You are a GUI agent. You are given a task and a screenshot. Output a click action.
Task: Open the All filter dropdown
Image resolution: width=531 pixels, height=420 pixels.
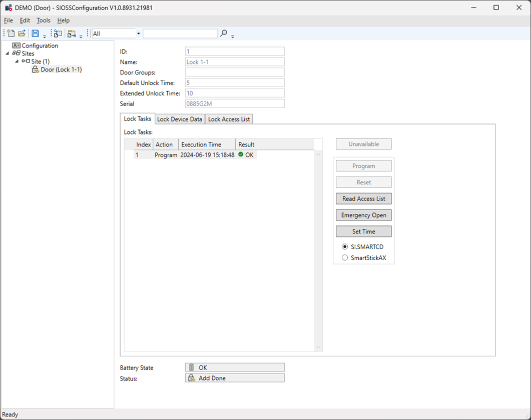(x=139, y=33)
